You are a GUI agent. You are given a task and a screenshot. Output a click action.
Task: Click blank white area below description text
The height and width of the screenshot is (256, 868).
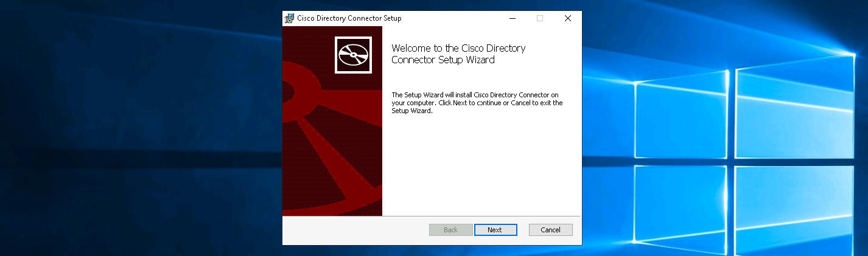pyautogui.click(x=481, y=164)
